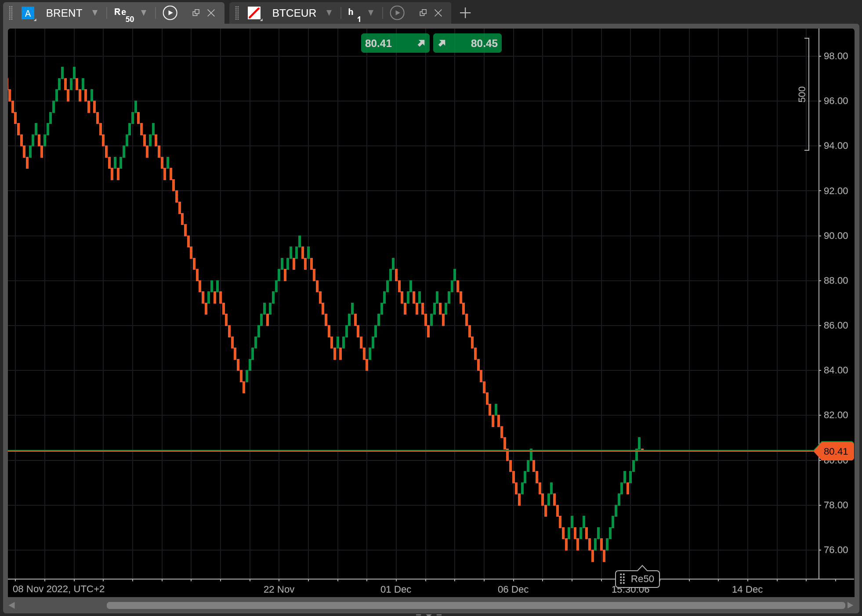Click the Re50 period label in BRENT tab
This screenshot has width=862, height=616.
coord(124,14)
